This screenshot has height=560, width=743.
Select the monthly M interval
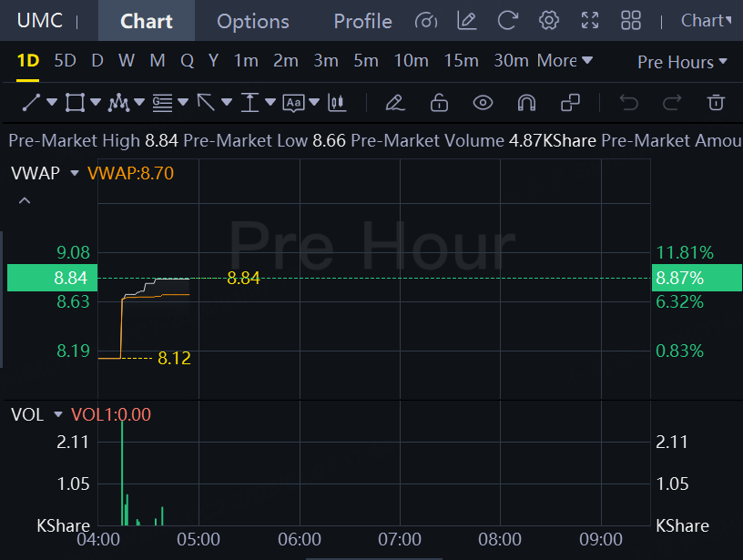pyautogui.click(x=158, y=61)
